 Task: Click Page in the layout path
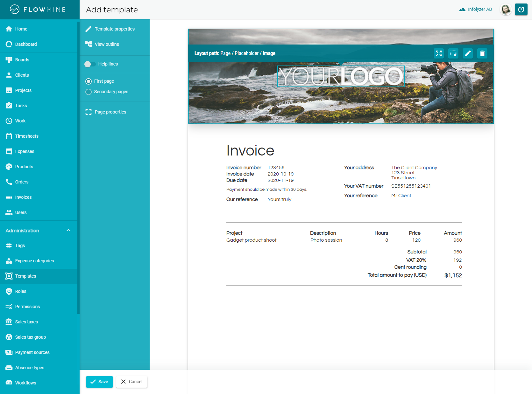point(225,53)
